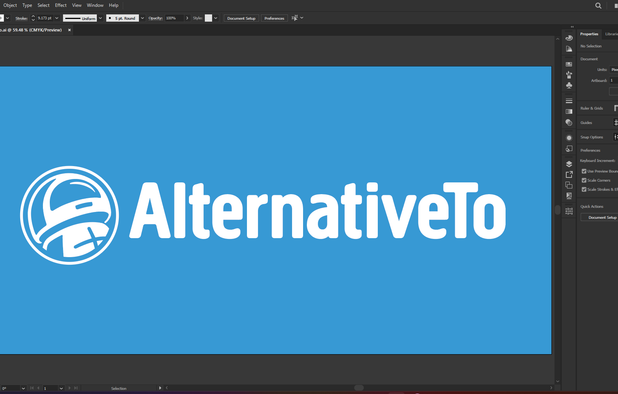This screenshot has width=618, height=394.
Task: Open the artboard navigation dropdown
Action: [x=61, y=388]
